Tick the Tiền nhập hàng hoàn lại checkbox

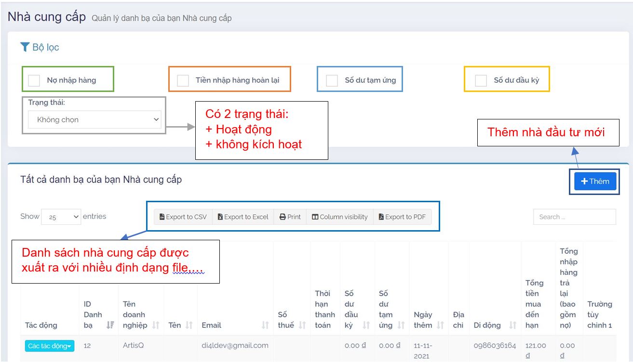[183, 80]
